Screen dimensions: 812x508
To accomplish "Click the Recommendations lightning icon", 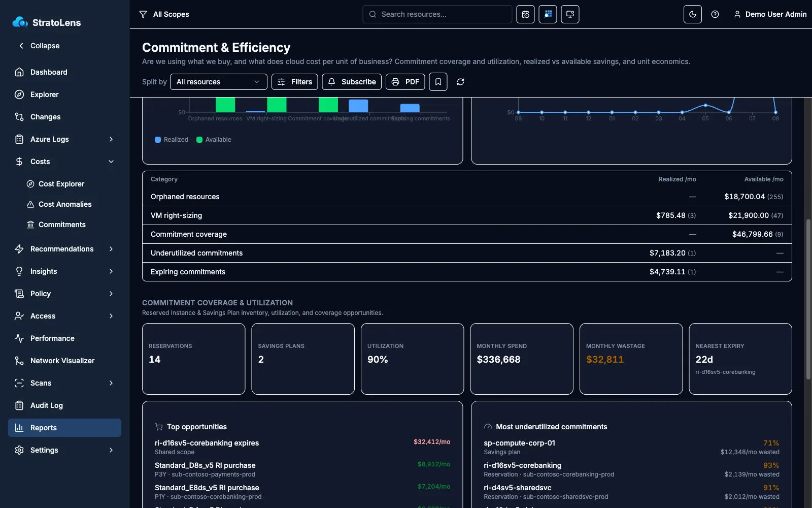I will [x=19, y=249].
